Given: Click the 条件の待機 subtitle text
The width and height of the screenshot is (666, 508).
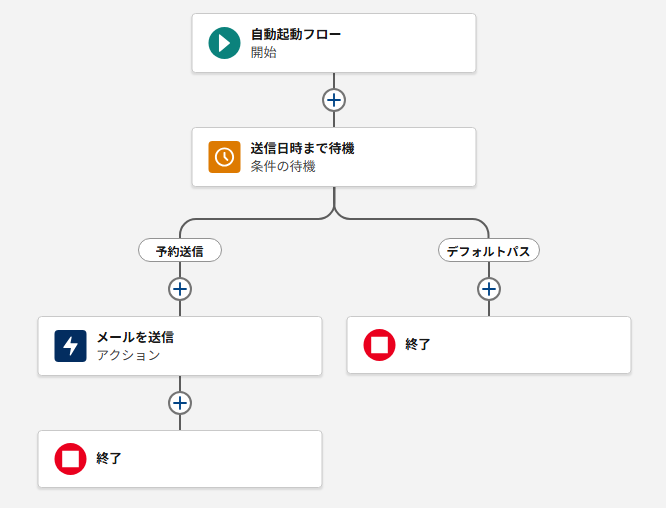Looking at the screenshot, I should (283, 166).
